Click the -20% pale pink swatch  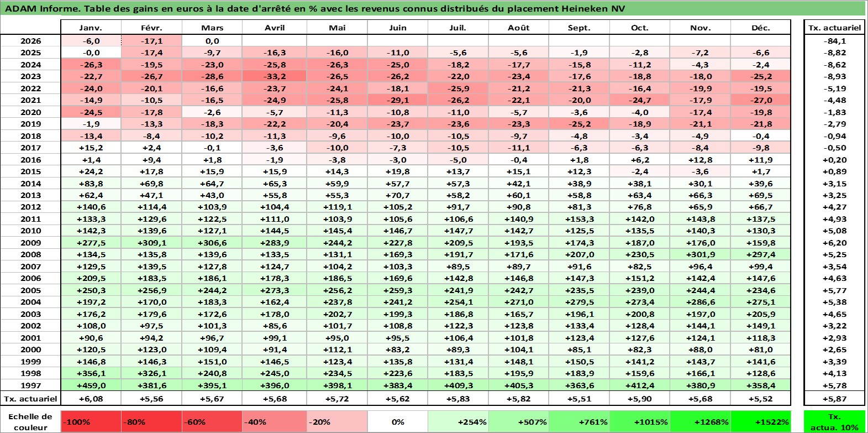337,422
